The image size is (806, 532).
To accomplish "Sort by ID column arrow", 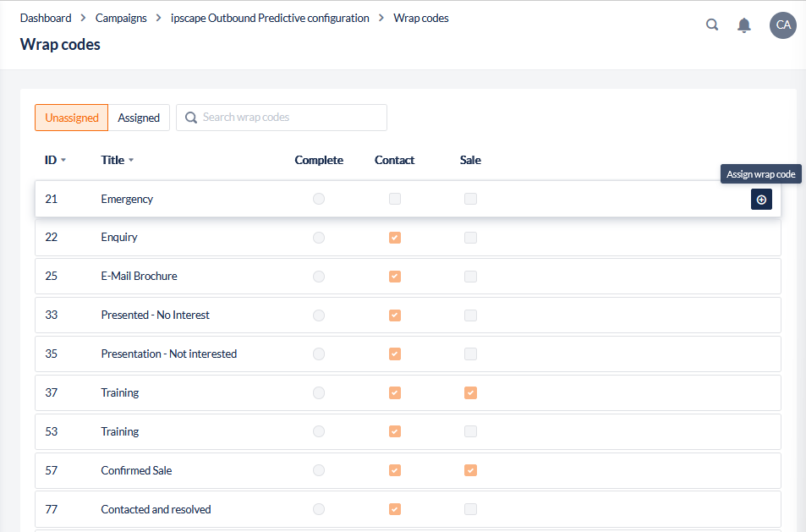I will 63,161.
